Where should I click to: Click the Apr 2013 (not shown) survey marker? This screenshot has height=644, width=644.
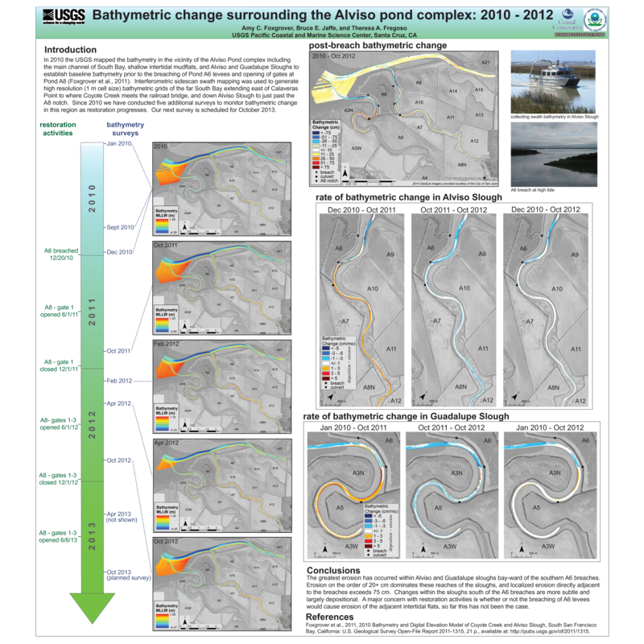(x=122, y=517)
